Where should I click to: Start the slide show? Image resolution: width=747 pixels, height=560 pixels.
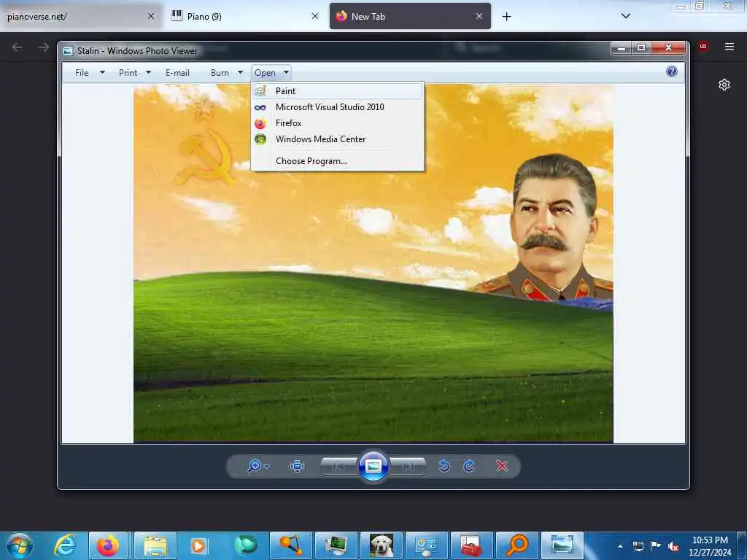[373, 466]
